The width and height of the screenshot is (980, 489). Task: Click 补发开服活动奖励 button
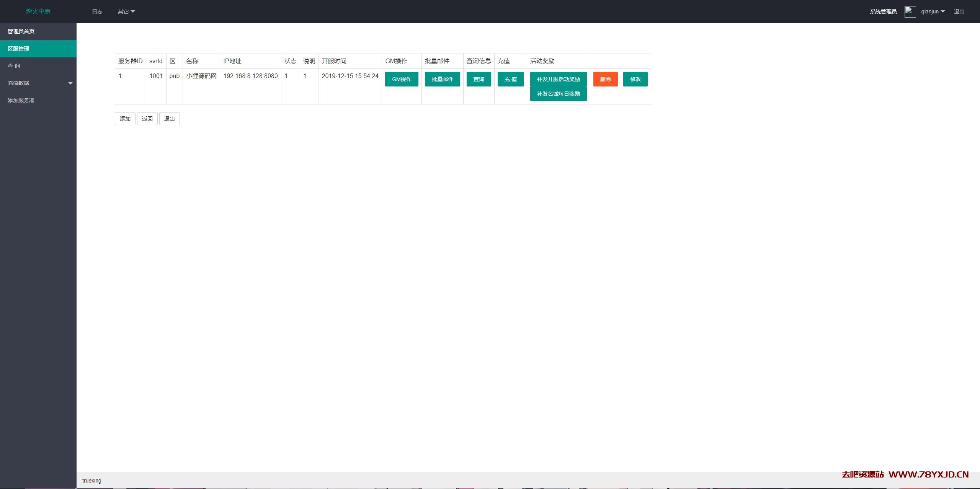pos(558,79)
